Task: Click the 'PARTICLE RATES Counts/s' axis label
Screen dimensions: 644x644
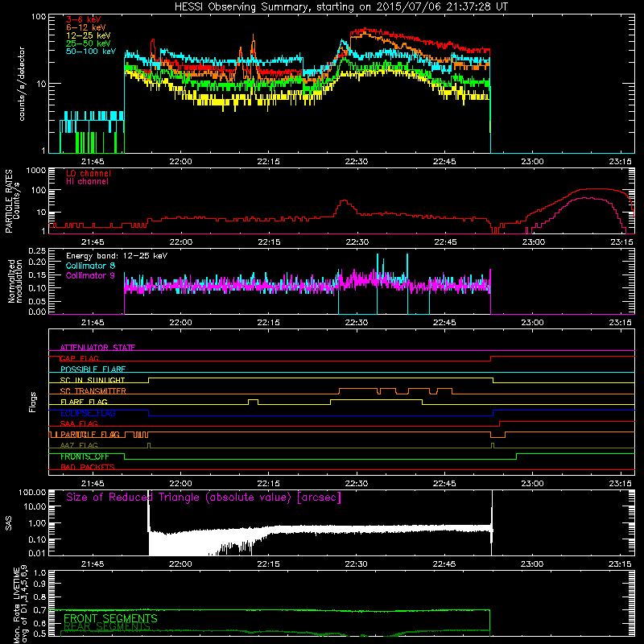Action: (12, 201)
